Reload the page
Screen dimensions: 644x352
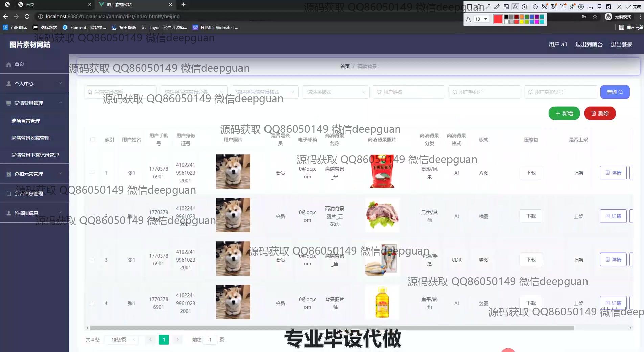[27, 16]
